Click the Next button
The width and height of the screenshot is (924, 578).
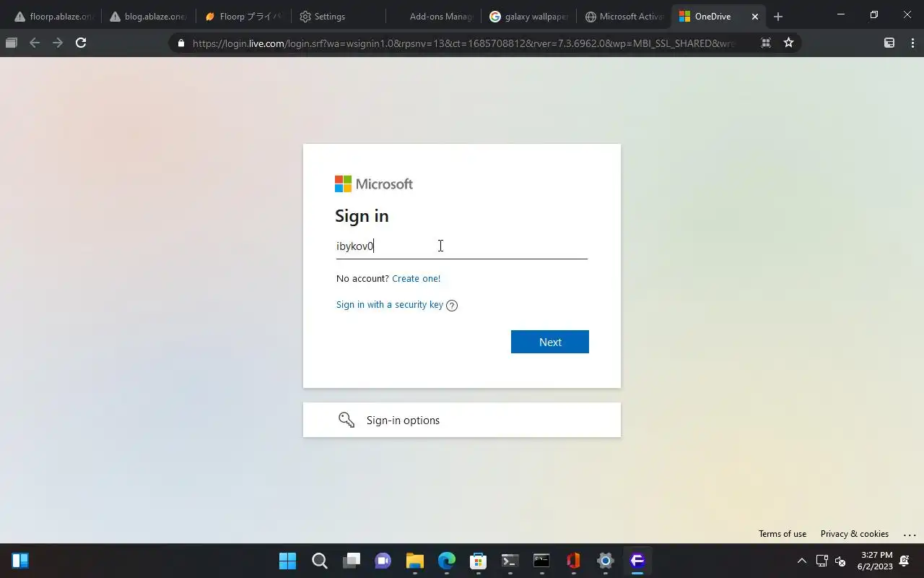[x=550, y=342]
